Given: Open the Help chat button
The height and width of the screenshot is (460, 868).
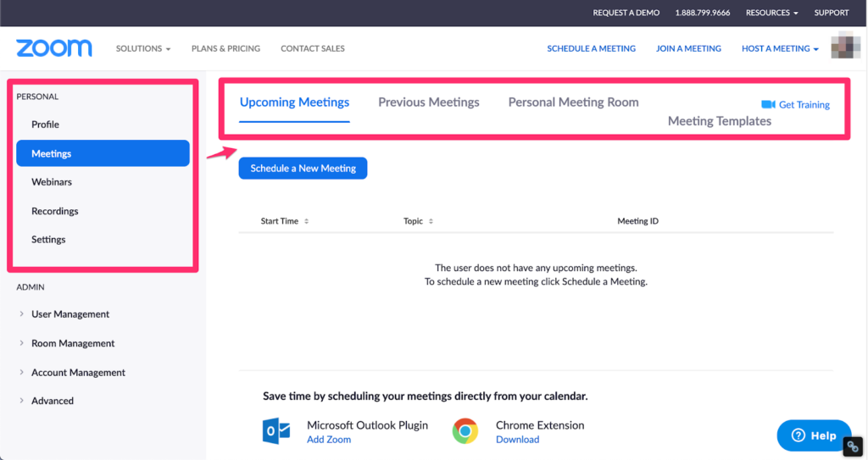Looking at the screenshot, I should (814, 435).
